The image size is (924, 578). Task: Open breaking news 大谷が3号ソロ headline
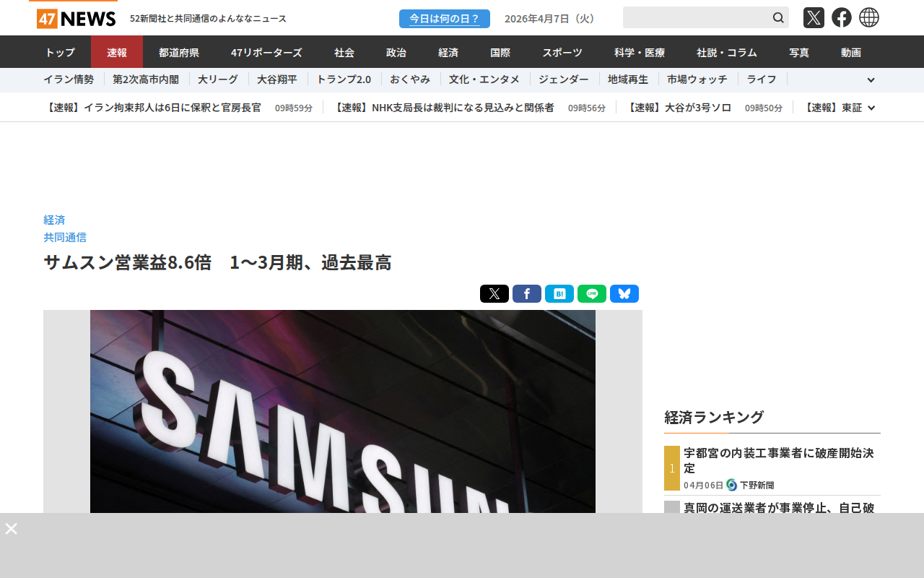click(679, 108)
